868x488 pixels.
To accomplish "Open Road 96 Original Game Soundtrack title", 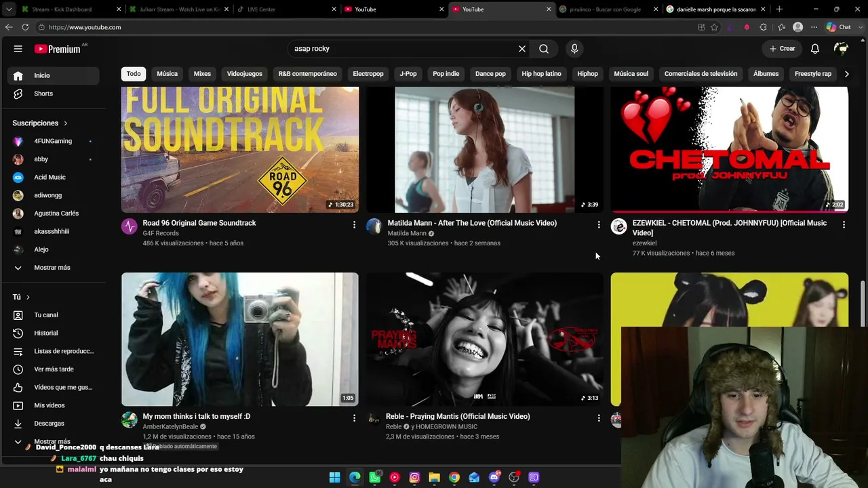I will (x=199, y=223).
